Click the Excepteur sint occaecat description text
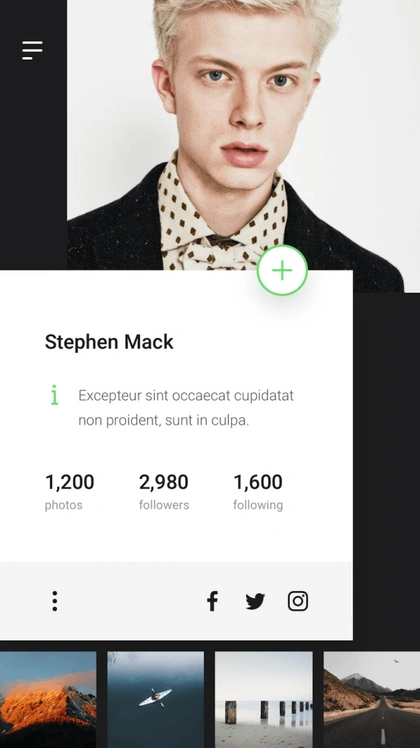The width and height of the screenshot is (420, 748). (186, 408)
